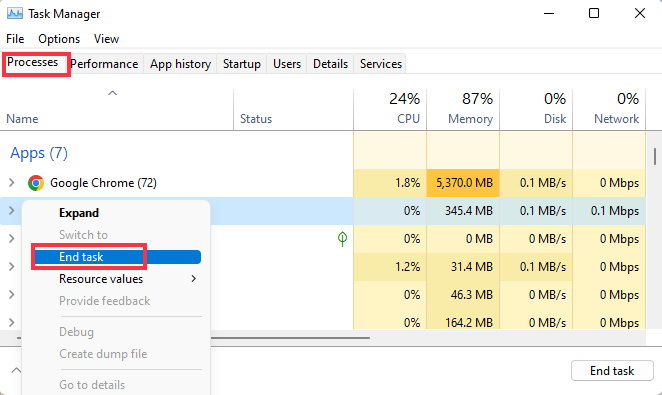
Task: Switch to the App history tab
Action: (180, 64)
